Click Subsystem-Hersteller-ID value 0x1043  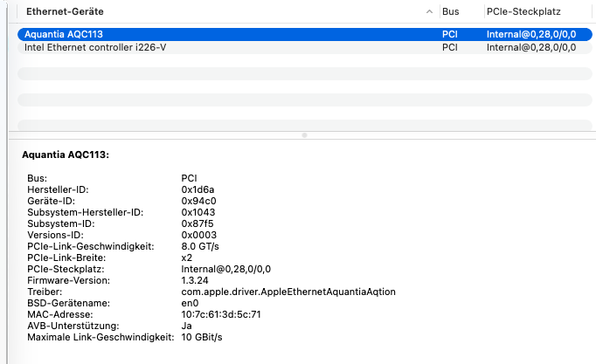coord(198,212)
